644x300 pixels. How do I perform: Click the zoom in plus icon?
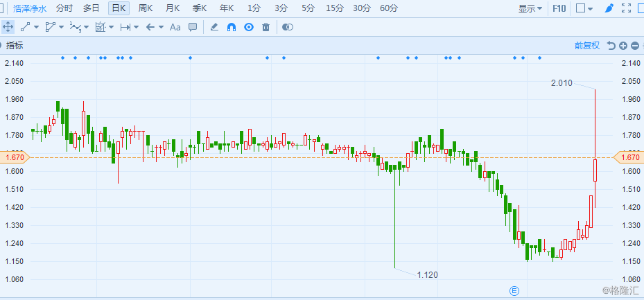click(x=623, y=46)
